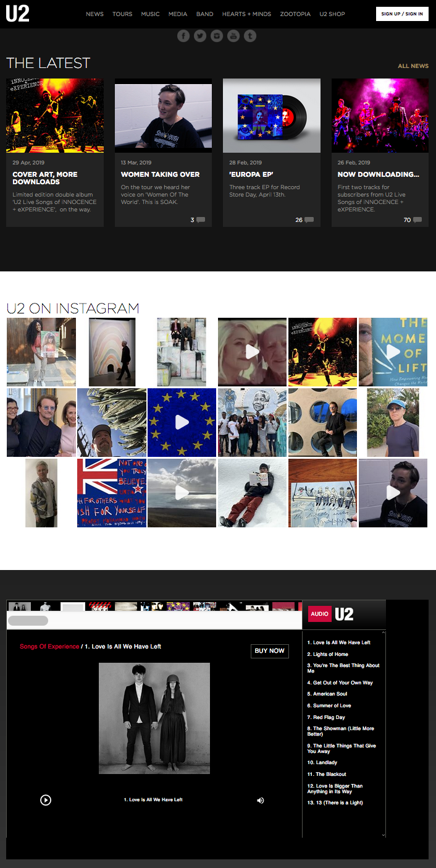Mute the audio player volume icon

click(261, 800)
